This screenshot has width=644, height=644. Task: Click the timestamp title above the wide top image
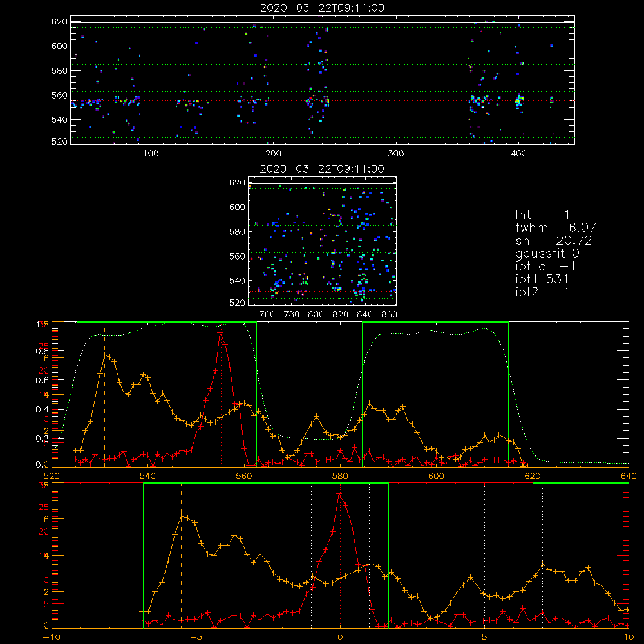pos(323,8)
